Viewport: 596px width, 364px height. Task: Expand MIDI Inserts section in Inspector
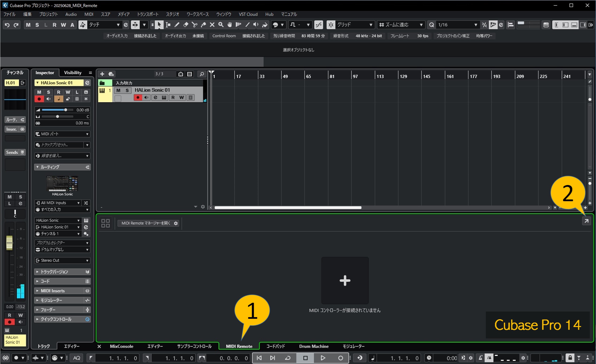coord(62,291)
